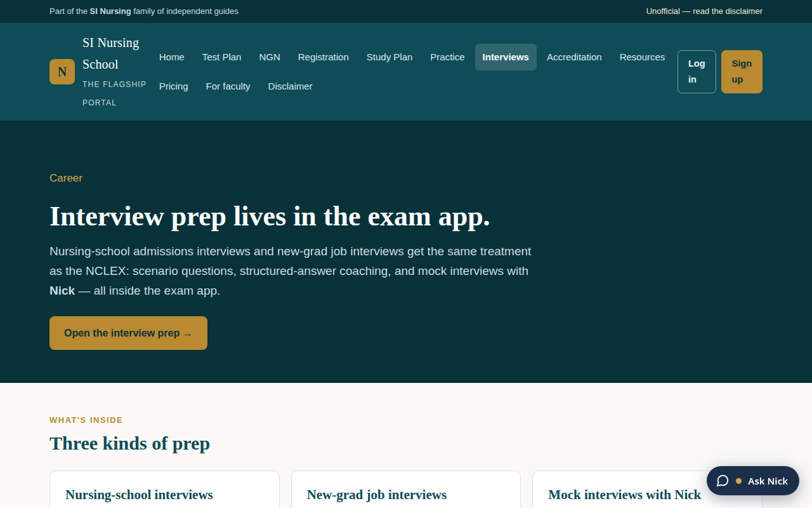Launch the Ask Nick chat widget
Viewport: 812px width, 508px height.
coord(753,481)
